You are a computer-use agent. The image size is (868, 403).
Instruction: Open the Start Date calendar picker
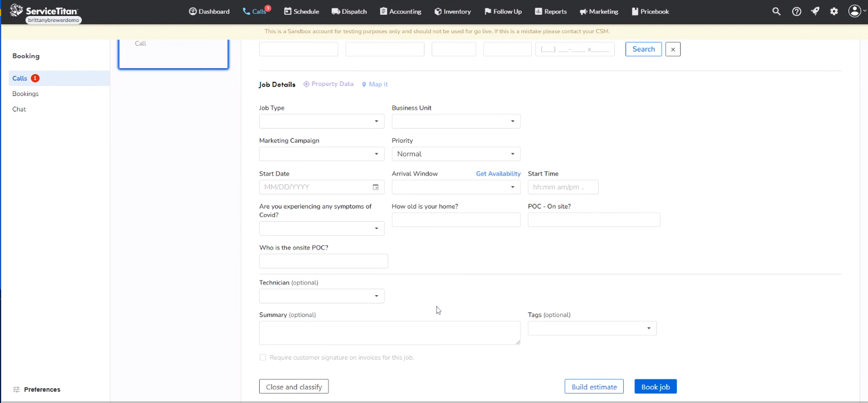(x=375, y=187)
